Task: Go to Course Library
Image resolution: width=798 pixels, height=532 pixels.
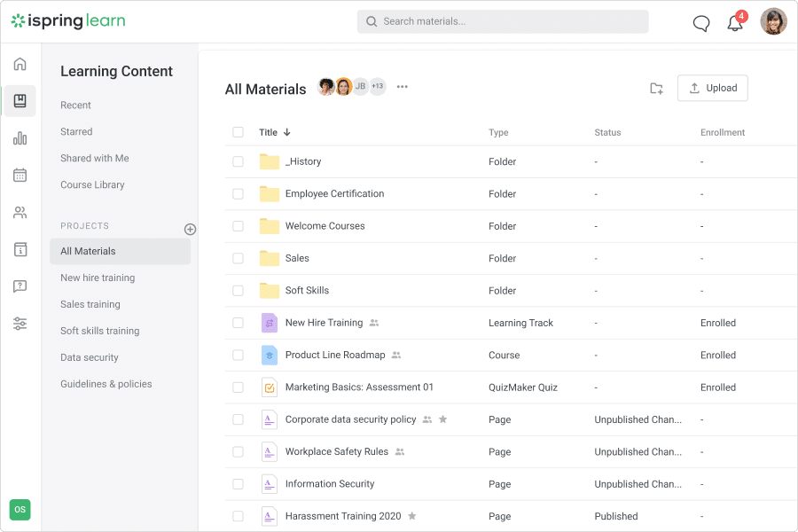Action: pos(92,184)
